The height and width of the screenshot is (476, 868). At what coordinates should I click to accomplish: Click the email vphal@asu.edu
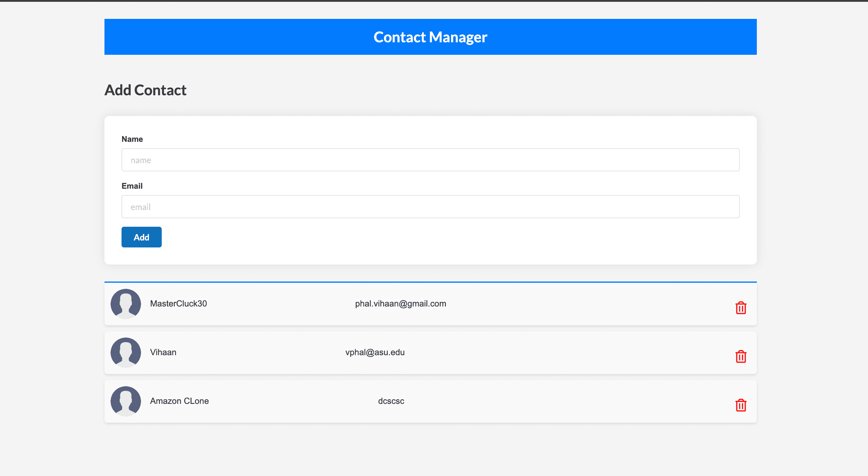pyautogui.click(x=375, y=352)
